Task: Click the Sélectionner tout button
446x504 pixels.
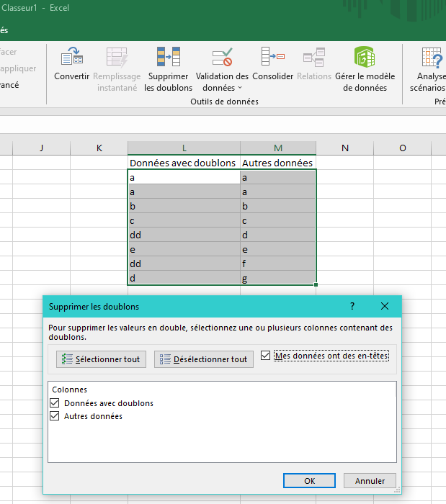Action: (x=101, y=359)
